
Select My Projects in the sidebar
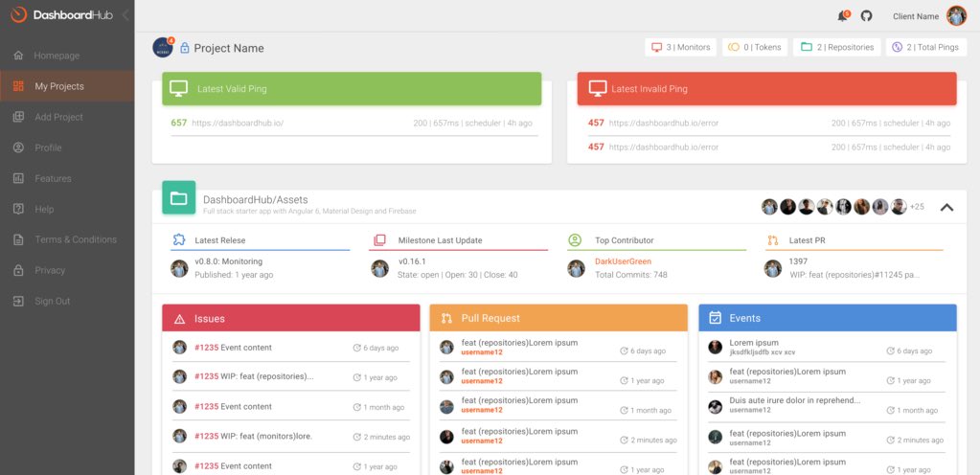(67, 86)
